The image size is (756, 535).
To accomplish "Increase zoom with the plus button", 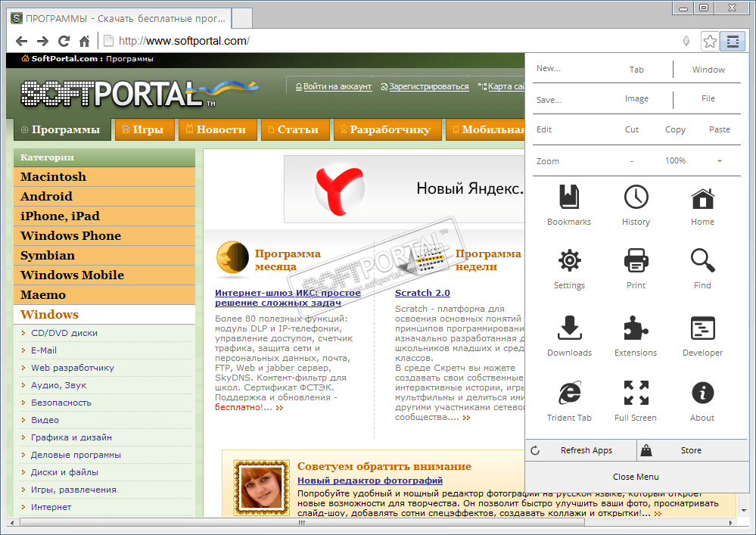I will click(x=720, y=161).
